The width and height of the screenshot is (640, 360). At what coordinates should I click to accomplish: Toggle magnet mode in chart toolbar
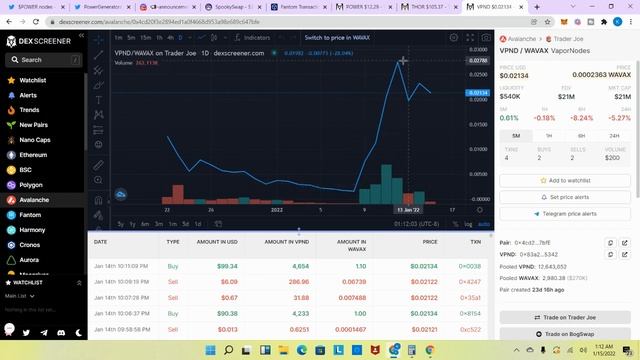pyautogui.click(x=98, y=200)
